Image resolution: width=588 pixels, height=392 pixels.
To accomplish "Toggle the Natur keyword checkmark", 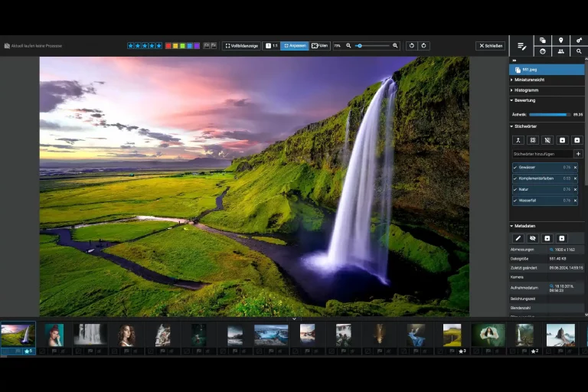I will coord(515,189).
